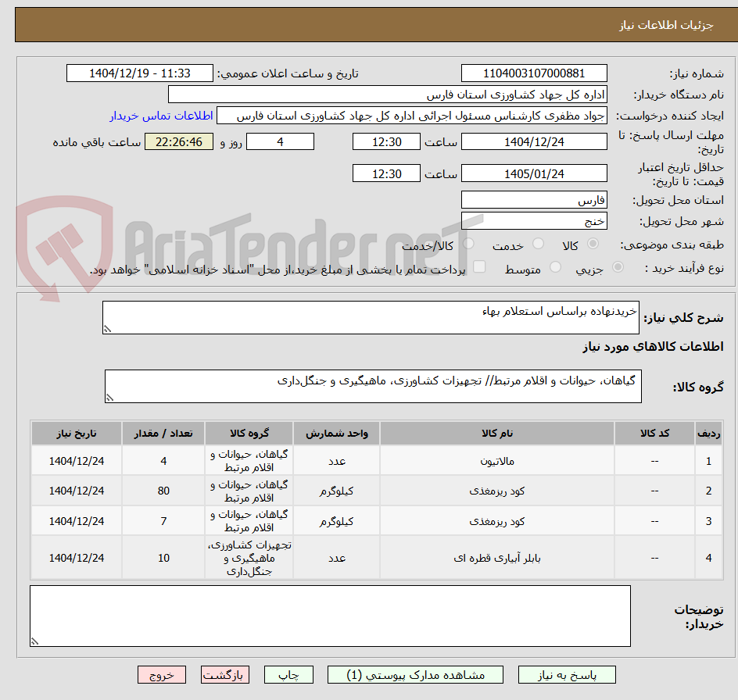
Task: Click the resize handle of general description box
Action: pyautogui.click(x=107, y=330)
